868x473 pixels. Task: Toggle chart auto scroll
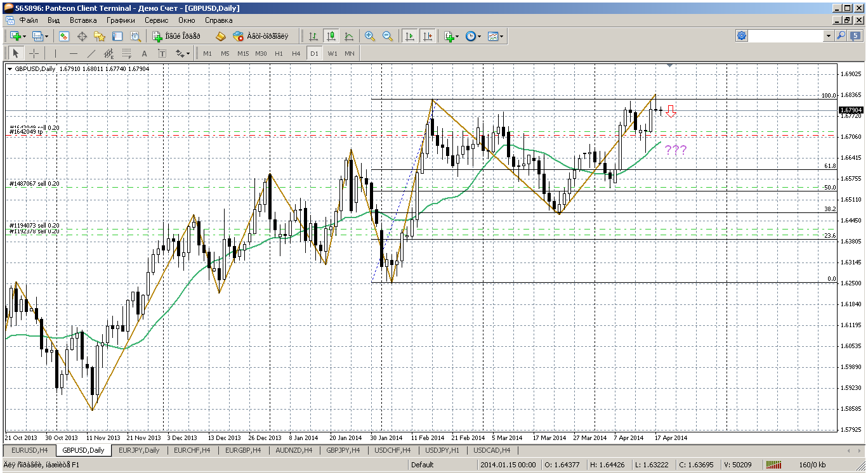tap(410, 36)
